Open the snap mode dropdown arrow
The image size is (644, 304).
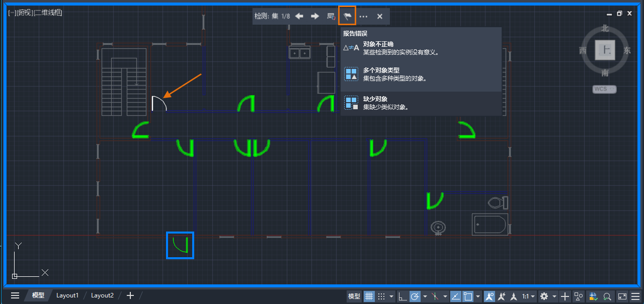(x=391, y=296)
